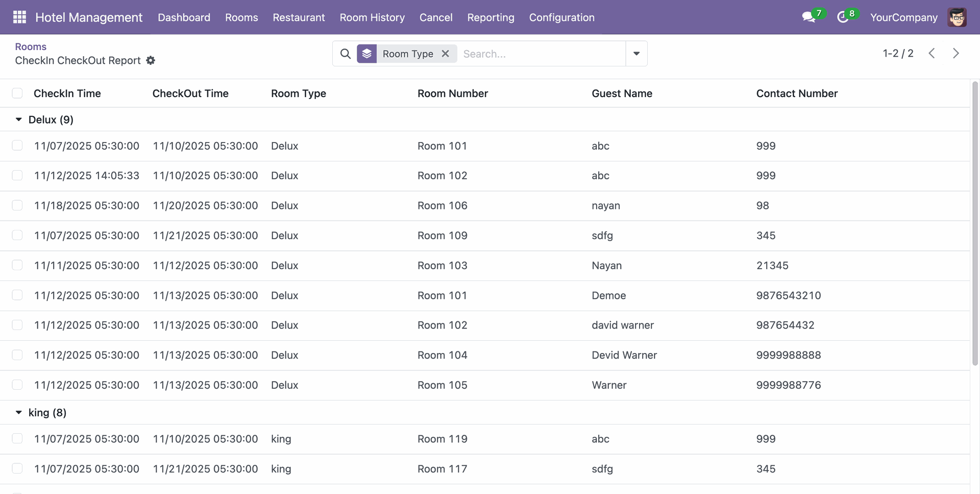Go to previous page arrow
980x494 pixels.
pyautogui.click(x=932, y=54)
